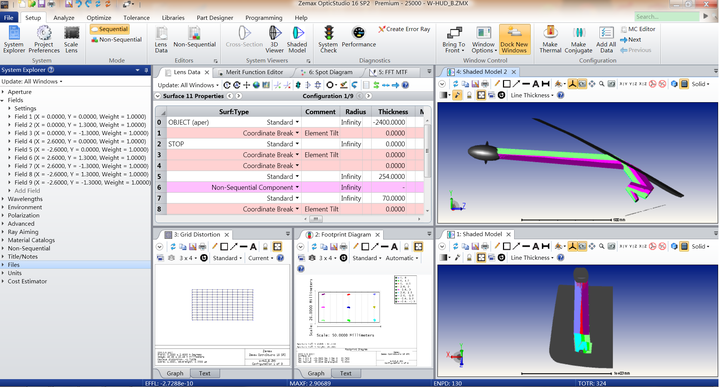Screen dimensions: 720x387
Task: Open Grid Distortion Current dropdown
Action: 260,258
